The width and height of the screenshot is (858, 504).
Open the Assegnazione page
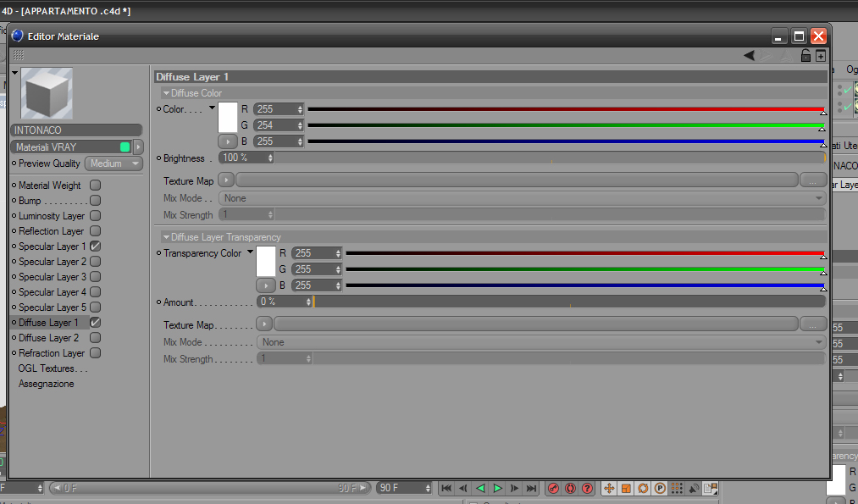46,384
